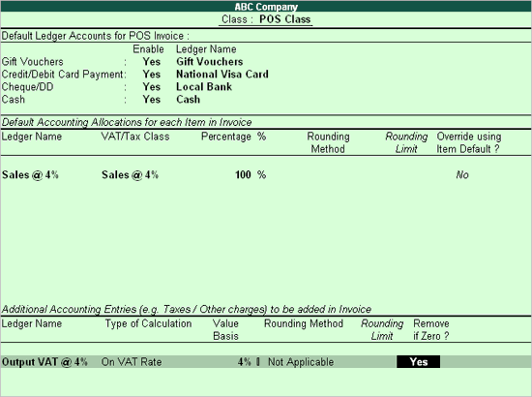Image resolution: width=532 pixels, height=397 pixels.
Task: Toggle Credit/Debit Card Payment Yes value
Action: [151, 74]
